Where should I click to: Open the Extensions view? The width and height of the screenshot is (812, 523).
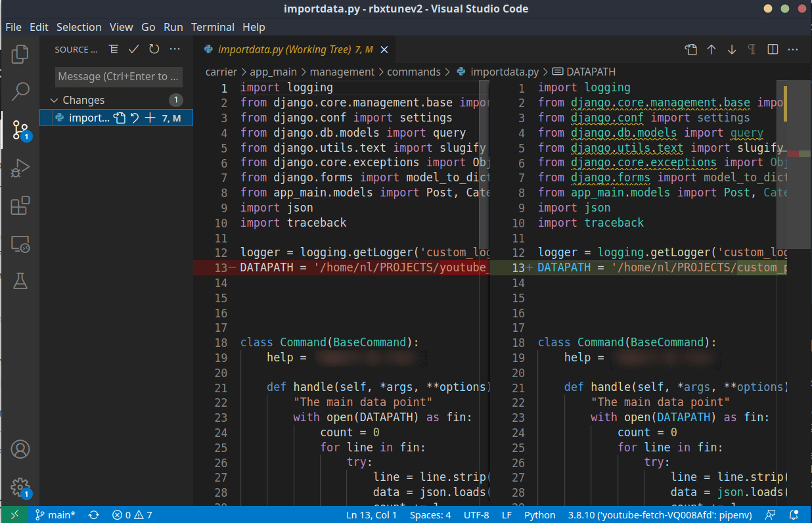tap(20, 206)
